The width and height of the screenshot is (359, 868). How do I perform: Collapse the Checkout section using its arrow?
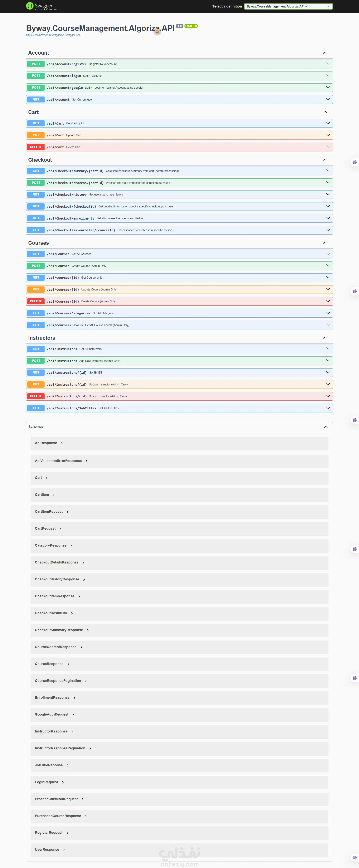325,160
